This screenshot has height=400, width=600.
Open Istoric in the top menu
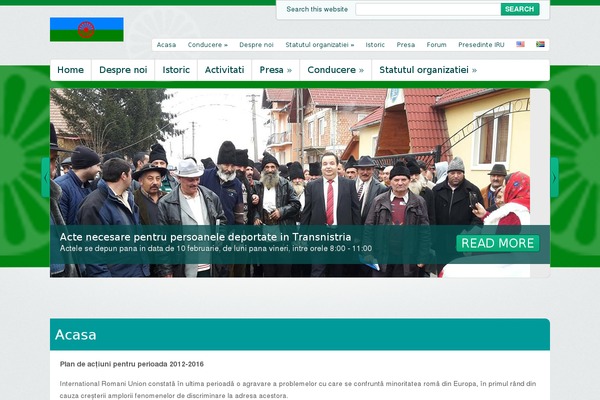(375, 45)
